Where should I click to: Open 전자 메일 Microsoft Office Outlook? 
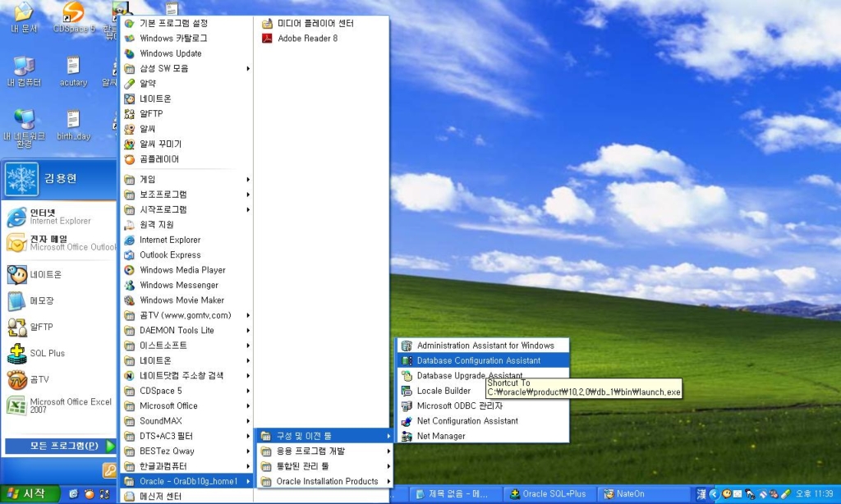click(x=59, y=243)
